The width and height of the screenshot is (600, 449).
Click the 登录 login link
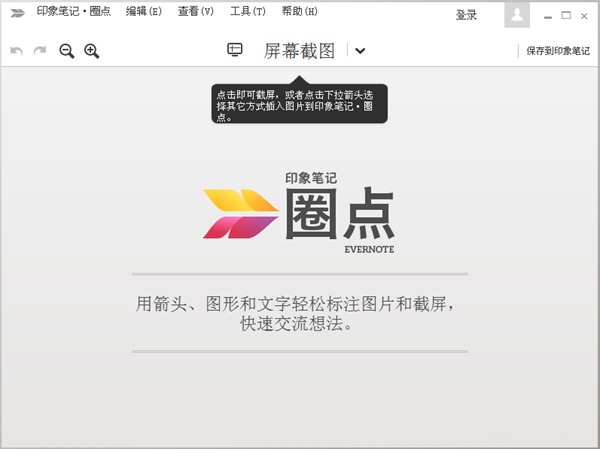(x=466, y=15)
